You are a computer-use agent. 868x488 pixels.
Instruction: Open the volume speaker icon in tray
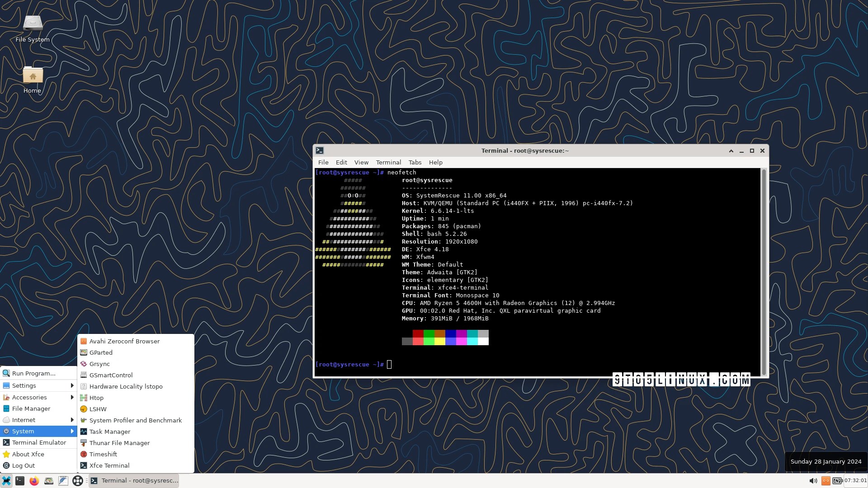tap(813, 481)
